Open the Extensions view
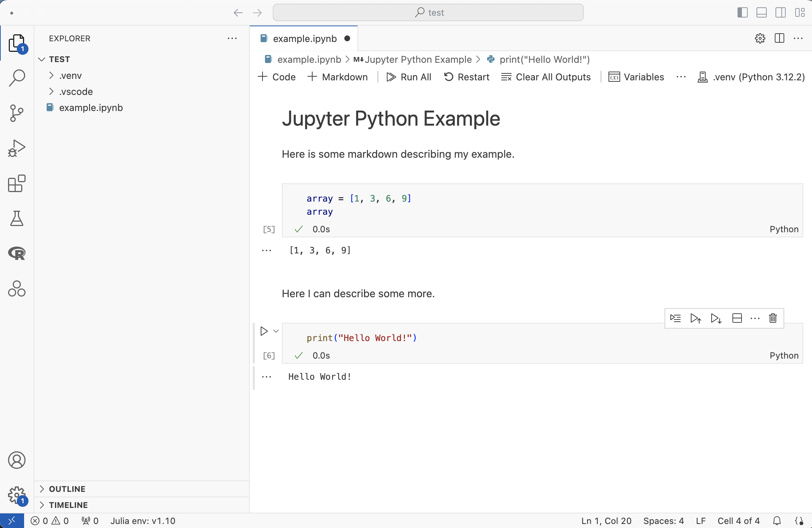Viewport: 812px width, 528px height. 16,183
